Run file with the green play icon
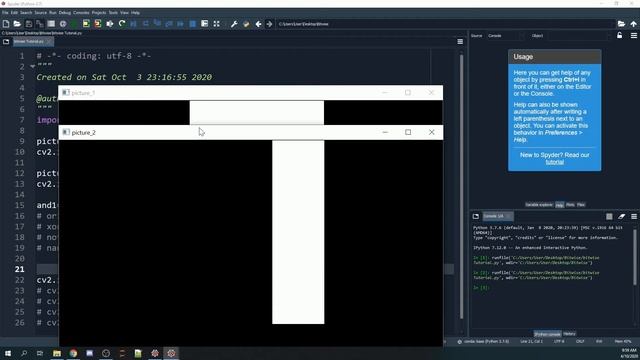The image size is (640, 360). pyautogui.click(x=74, y=24)
